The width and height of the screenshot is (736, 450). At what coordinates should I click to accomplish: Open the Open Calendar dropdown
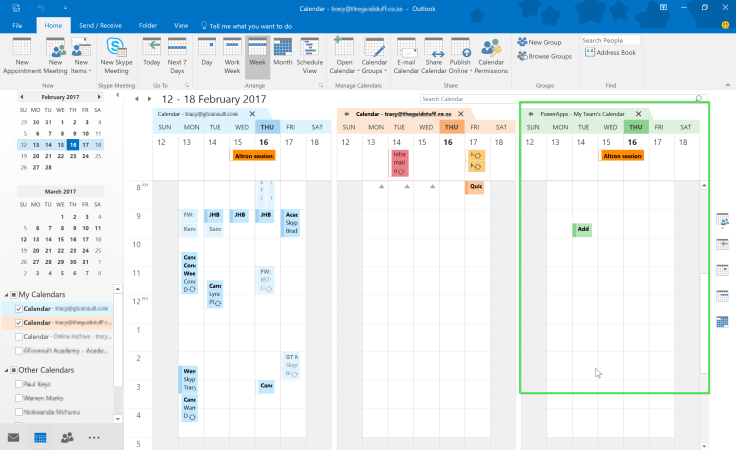344,56
